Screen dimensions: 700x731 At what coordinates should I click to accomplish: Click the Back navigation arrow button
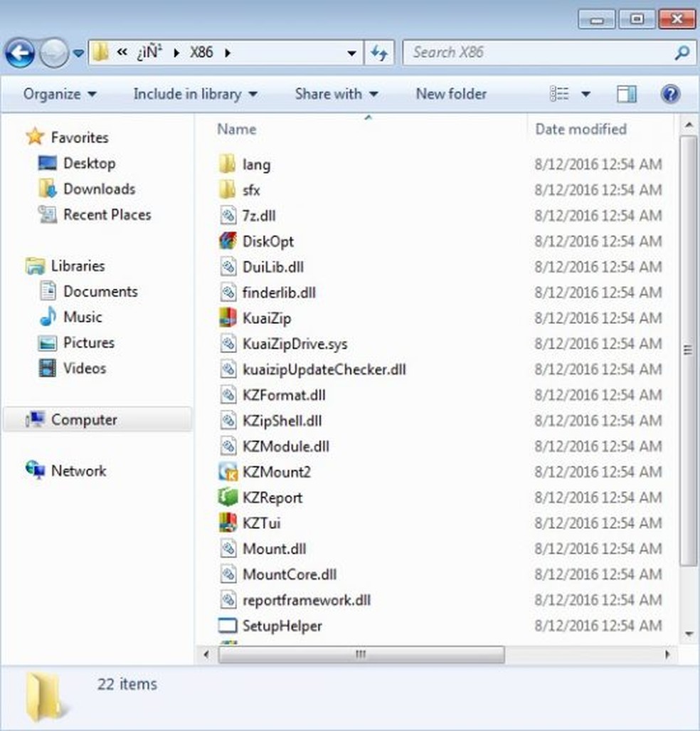20,53
